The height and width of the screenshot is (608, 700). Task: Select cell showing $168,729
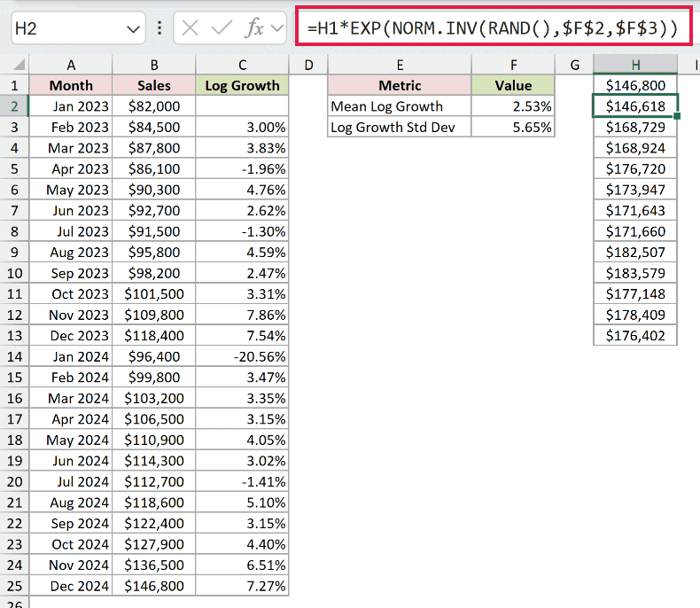635,128
